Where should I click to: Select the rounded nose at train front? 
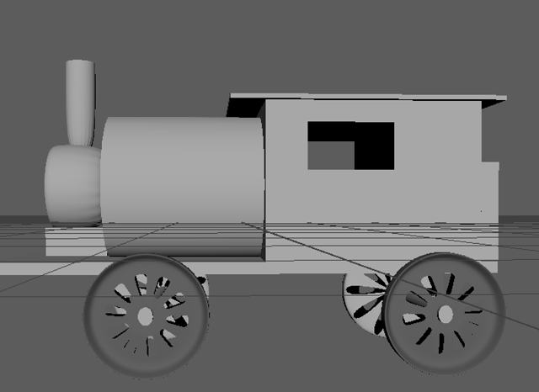coord(73,185)
